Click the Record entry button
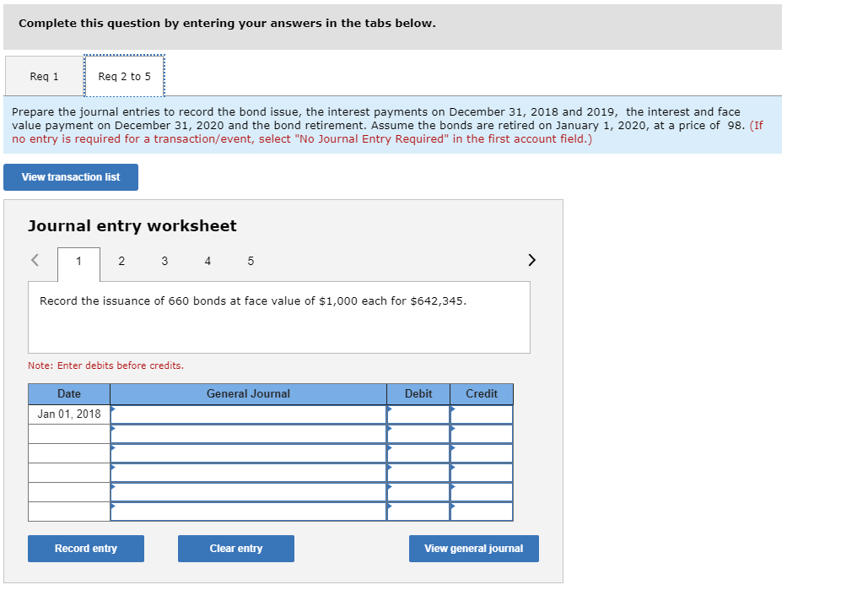Screen dimensions: 868x601 (86, 549)
